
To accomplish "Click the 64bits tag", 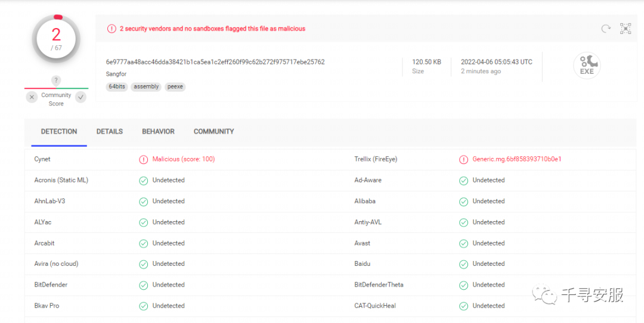I will 117,86.
